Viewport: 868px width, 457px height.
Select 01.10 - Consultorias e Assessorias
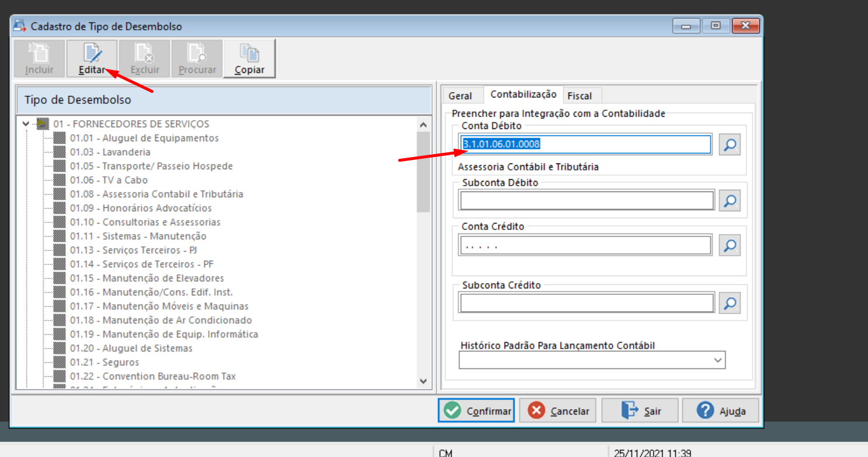click(x=145, y=222)
